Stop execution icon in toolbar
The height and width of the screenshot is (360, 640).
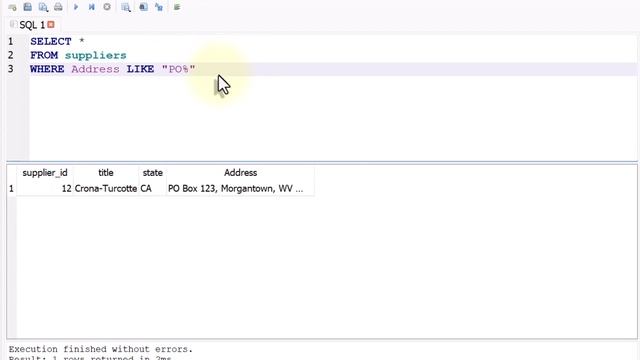(107, 7)
